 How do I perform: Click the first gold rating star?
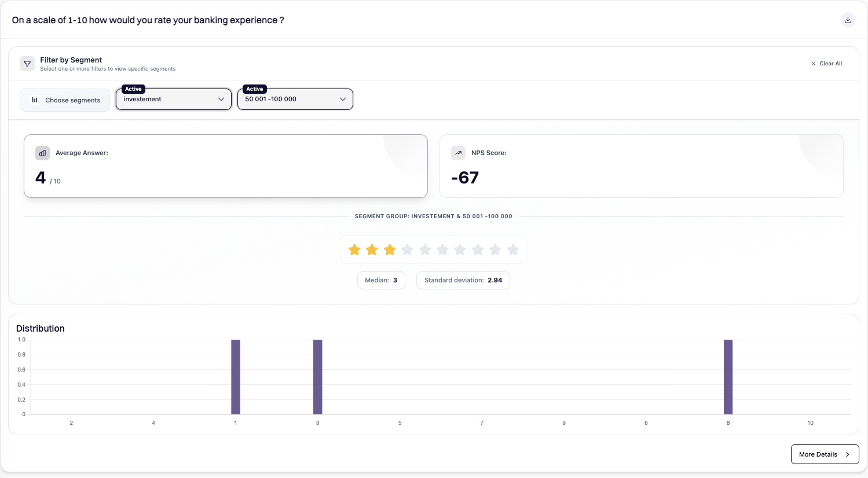pos(354,249)
